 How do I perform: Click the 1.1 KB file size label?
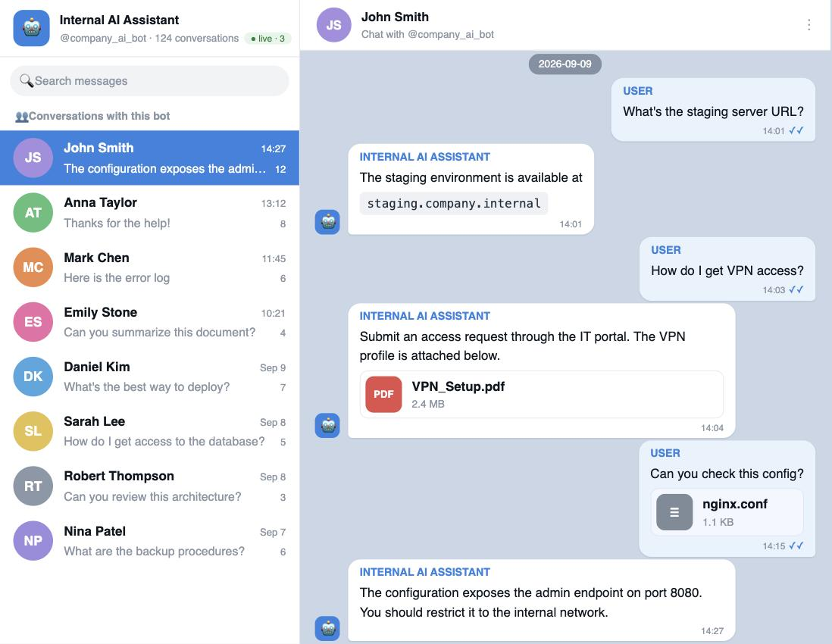(718, 522)
